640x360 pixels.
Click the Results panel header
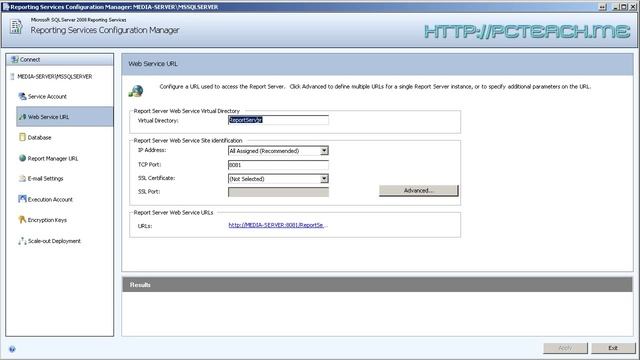pos(377,284)
